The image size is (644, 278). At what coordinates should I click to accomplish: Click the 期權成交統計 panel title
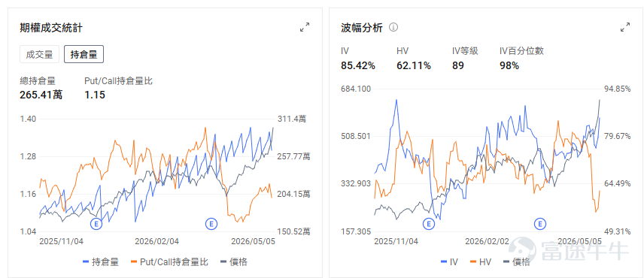coord(51,28)
